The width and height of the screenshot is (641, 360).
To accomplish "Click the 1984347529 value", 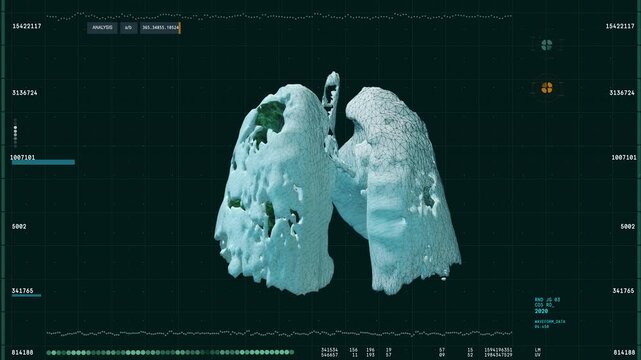I will (498, 355).
